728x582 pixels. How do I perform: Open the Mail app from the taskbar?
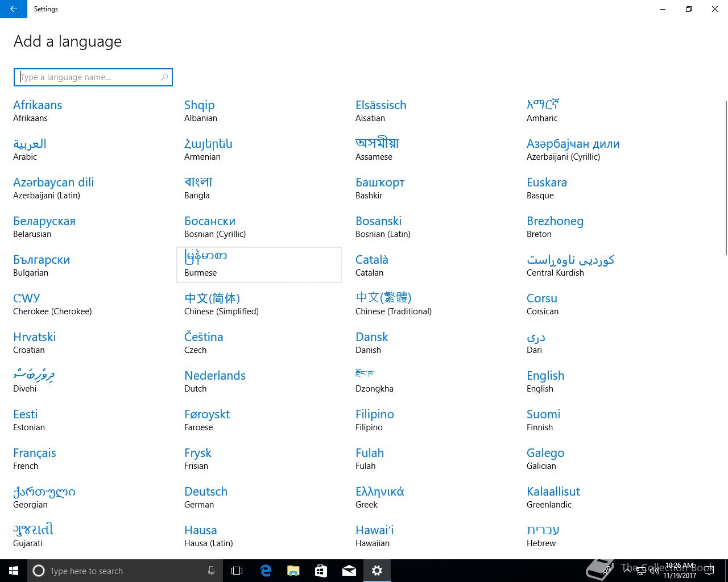(x=349, y=571)
